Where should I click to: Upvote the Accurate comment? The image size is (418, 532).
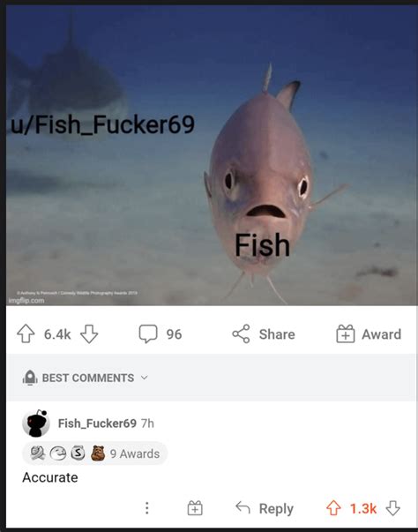click(333, 508)
